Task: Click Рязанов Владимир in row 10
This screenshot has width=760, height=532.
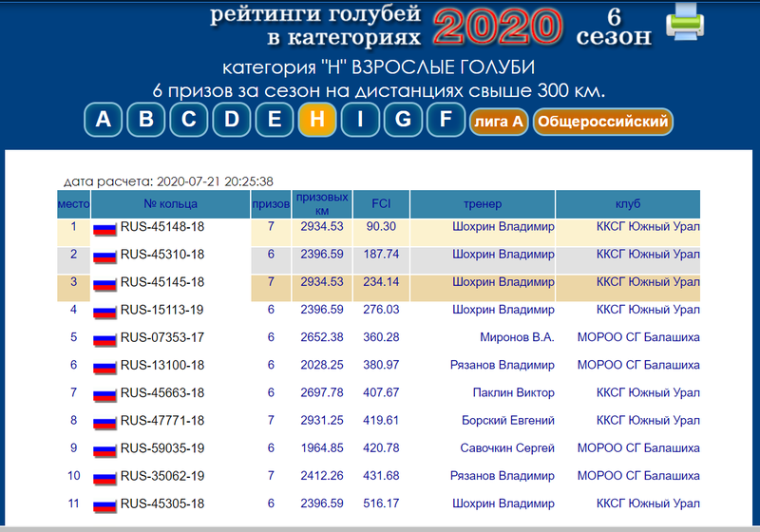Action: pyautogui.click(x=503, y=476)
